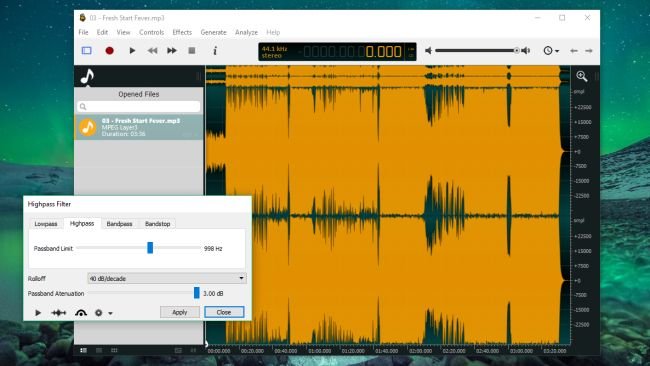Screen dimensions: 650x366
Task: Apply the highpass filter
Action: pyautogui.click(x=179, y=312)
